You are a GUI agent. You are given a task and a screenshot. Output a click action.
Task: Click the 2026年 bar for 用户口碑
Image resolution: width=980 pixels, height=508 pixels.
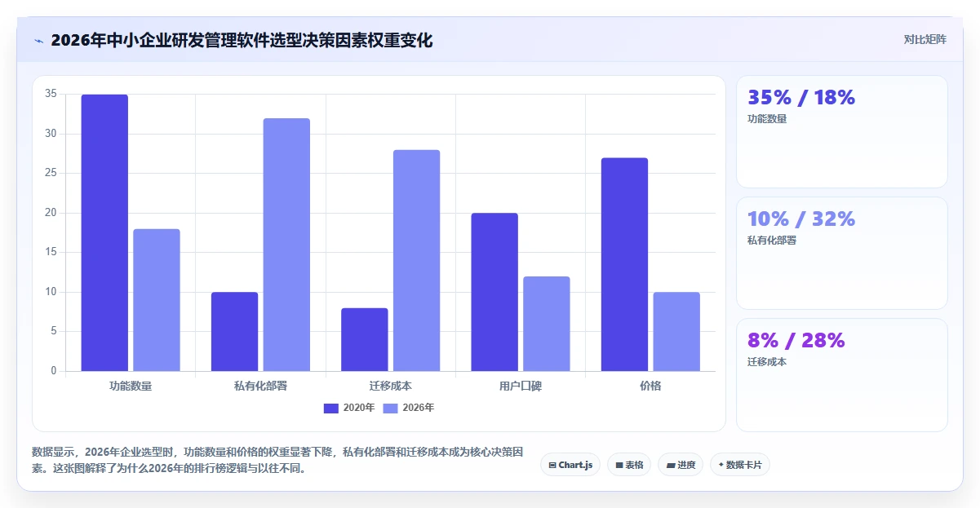tap(547, 324)
